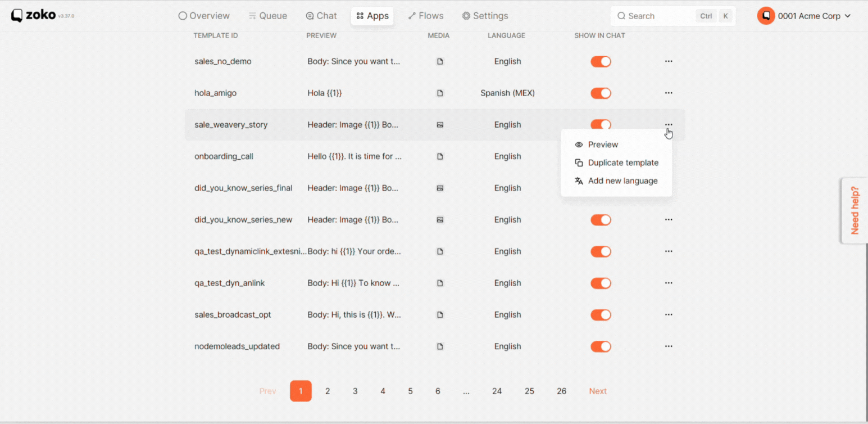Click the media icon for sales_broadcast_opt

click(x=440, y=315)
